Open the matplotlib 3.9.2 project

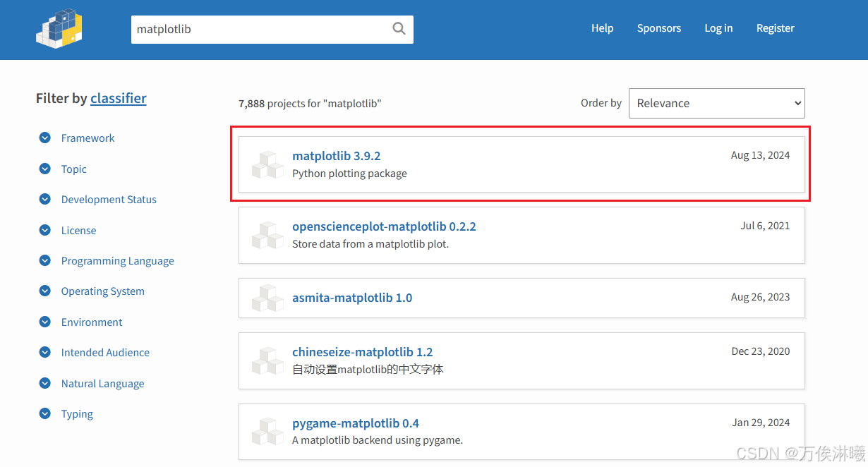coord(336,156)
